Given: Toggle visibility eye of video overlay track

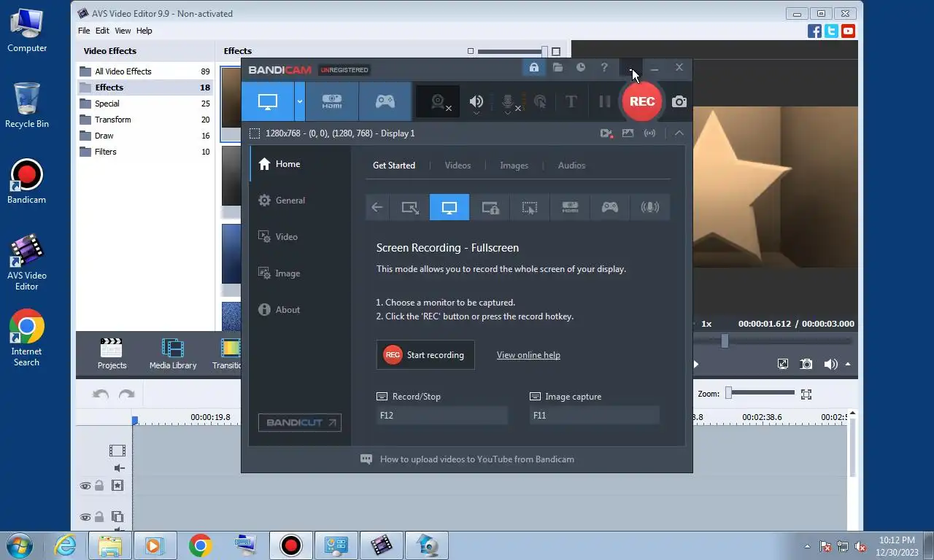Looking at the screenshot, I should [85, 518].
